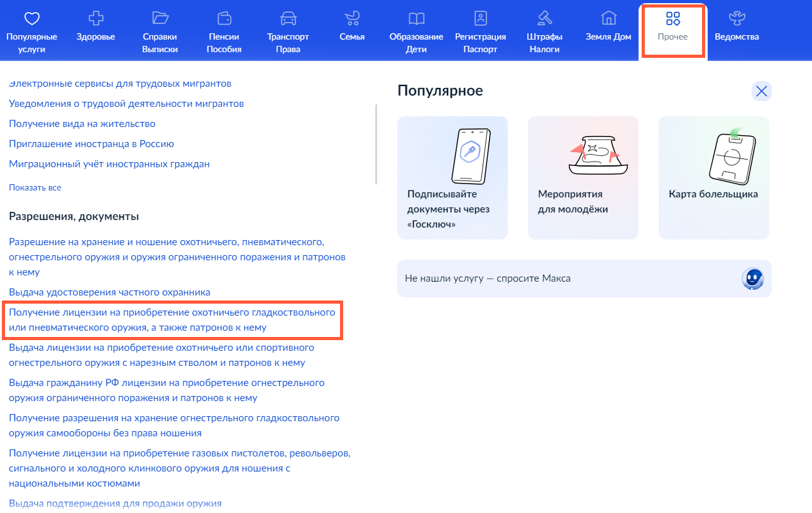Click the wallet icon for Пенсии Пособия
The width and height of the screenshot is (812, 513).
pyautogui.click(x=224, y=18)
